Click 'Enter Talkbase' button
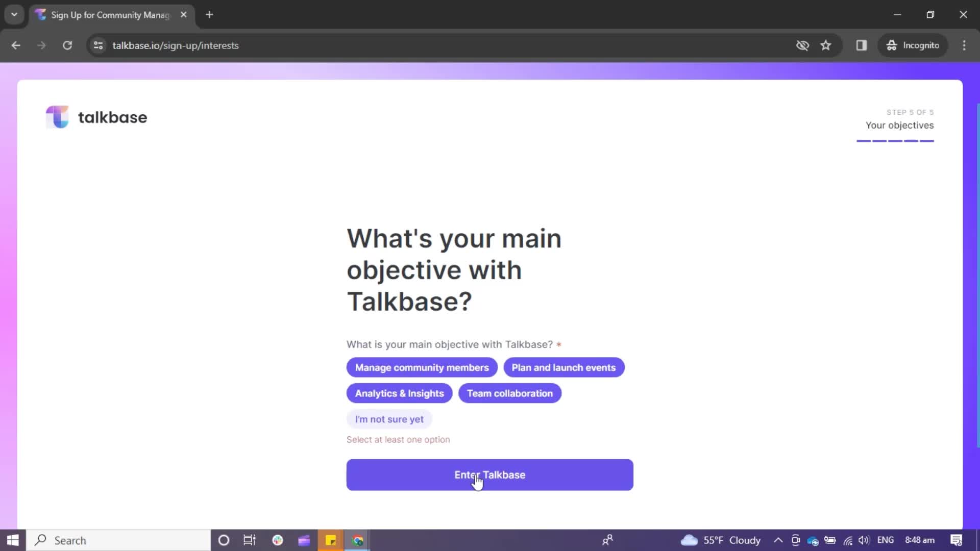 click(x=489, y=475)
